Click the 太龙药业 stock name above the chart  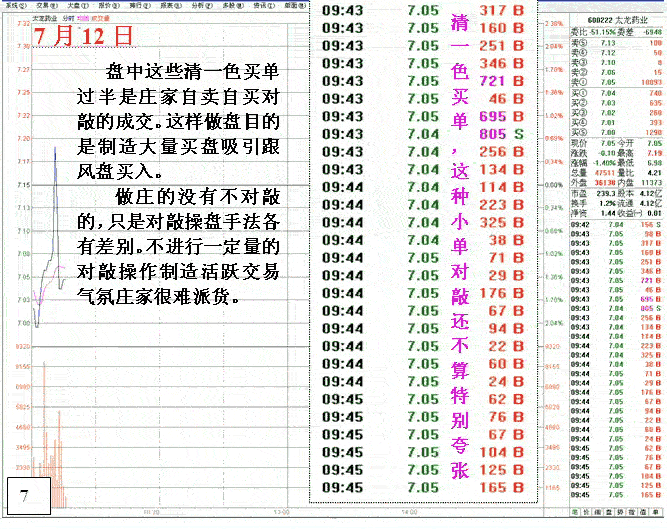(x=43, y=17)
